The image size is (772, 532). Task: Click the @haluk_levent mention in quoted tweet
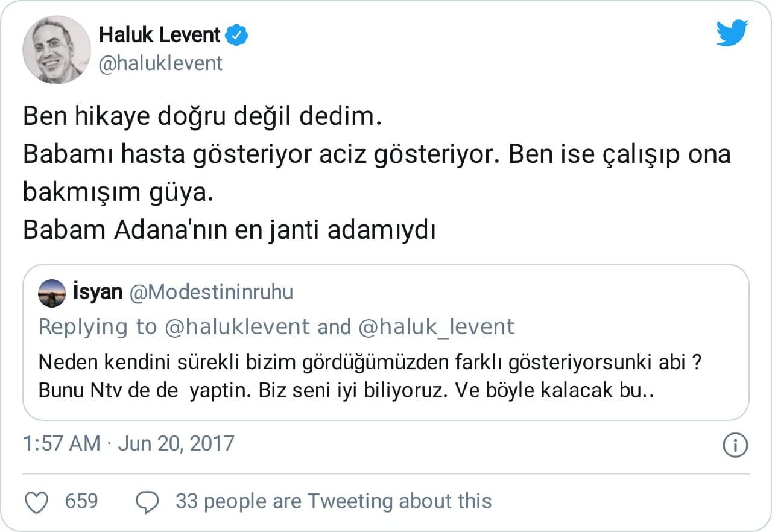pyautogui.click(x=437, y=326)
